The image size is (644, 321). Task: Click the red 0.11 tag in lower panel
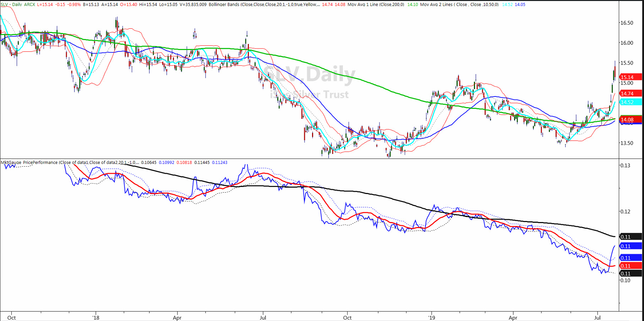631,266
